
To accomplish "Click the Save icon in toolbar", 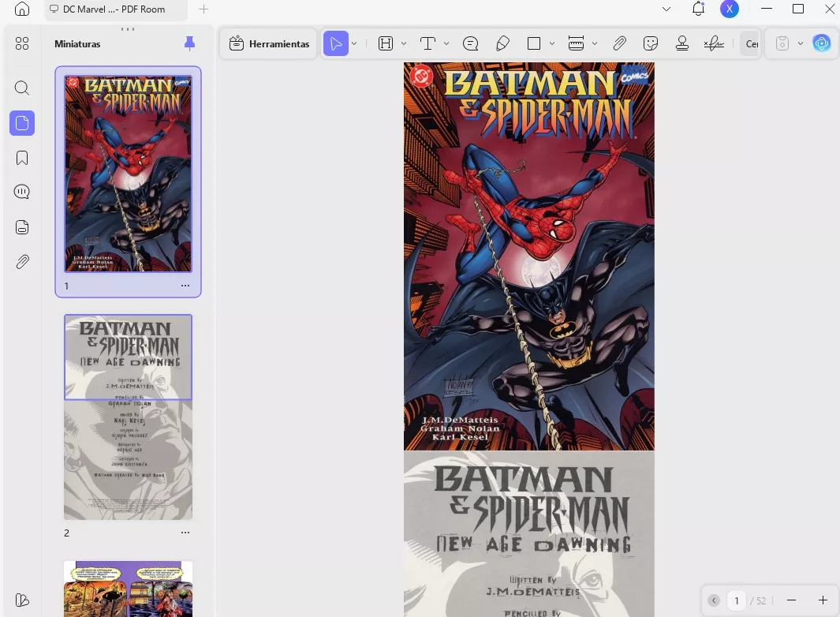I will (x=782, y=43).
